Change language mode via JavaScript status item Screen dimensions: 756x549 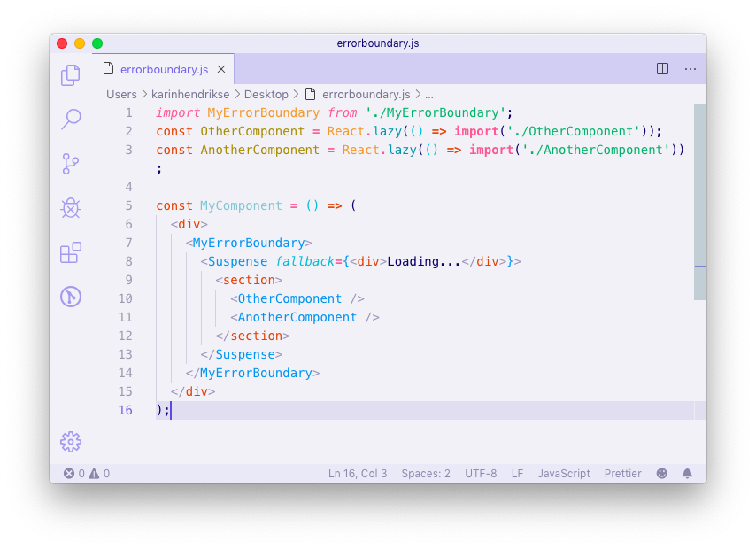point(563,473)
